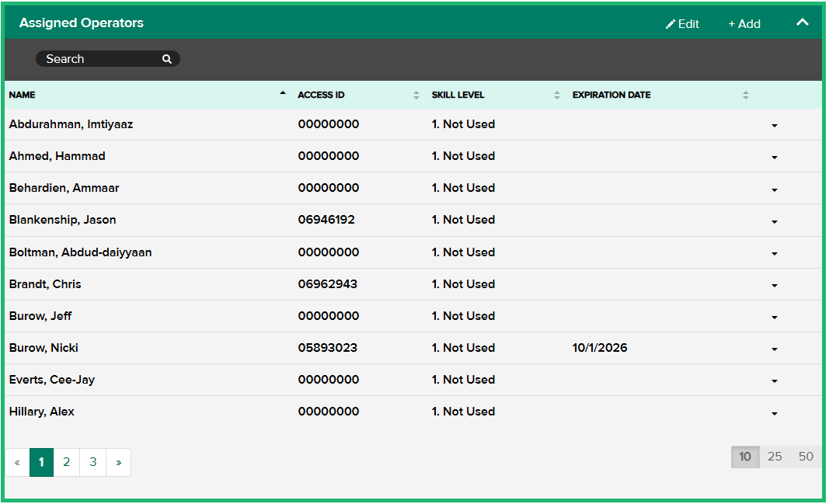Click skill level of Burow, Nicki
The image size is (829, 504).
[x=463, y=348]
